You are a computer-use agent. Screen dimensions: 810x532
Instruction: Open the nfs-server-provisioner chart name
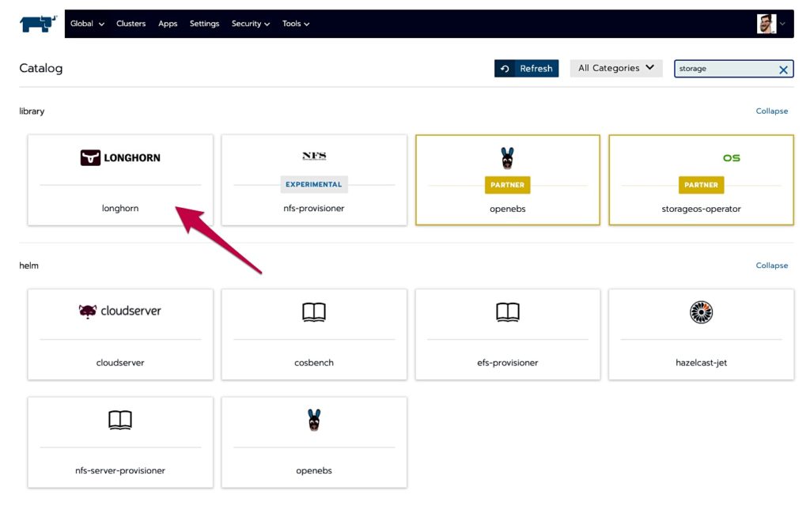click(120, 470)
